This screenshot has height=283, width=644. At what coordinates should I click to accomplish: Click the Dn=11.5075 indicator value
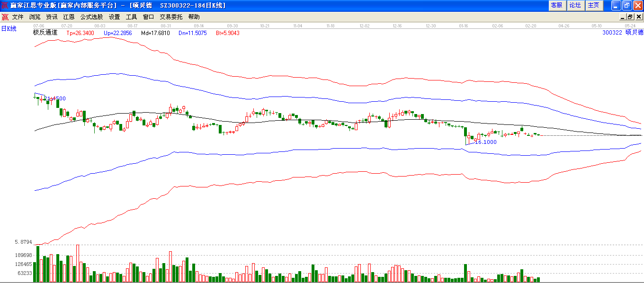193,33
